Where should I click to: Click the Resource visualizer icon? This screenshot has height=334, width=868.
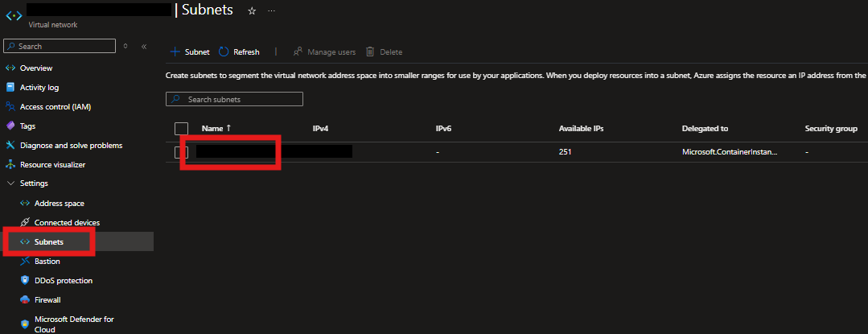[x=10, y=165]
